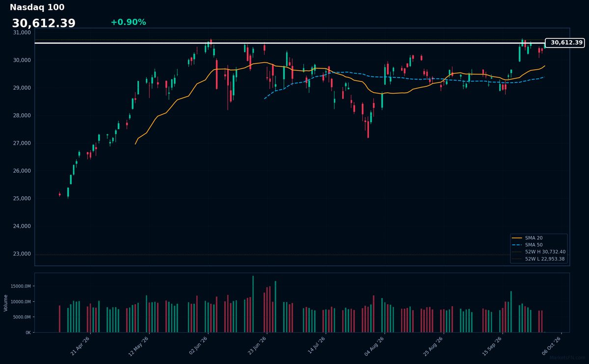Click the SMA 20 legend entry
Viewport: 589px width, 364px height.
(x=534, y=238)
